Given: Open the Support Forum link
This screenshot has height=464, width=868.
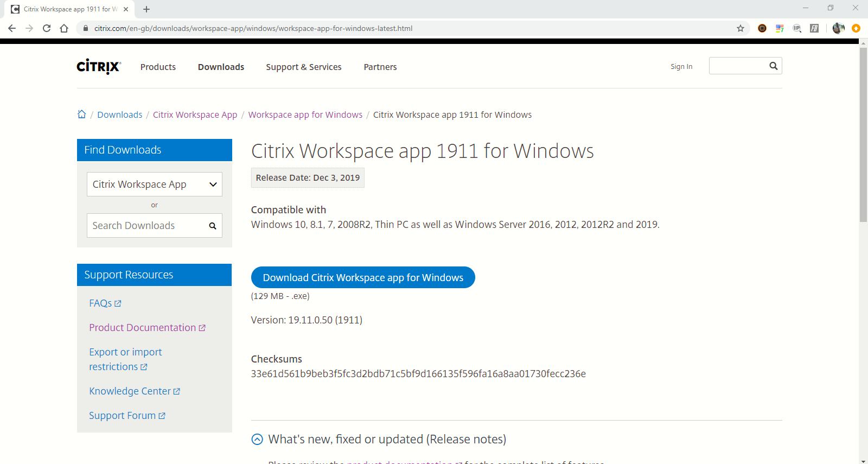Looking at the screenshot, I should coord(127,416).
